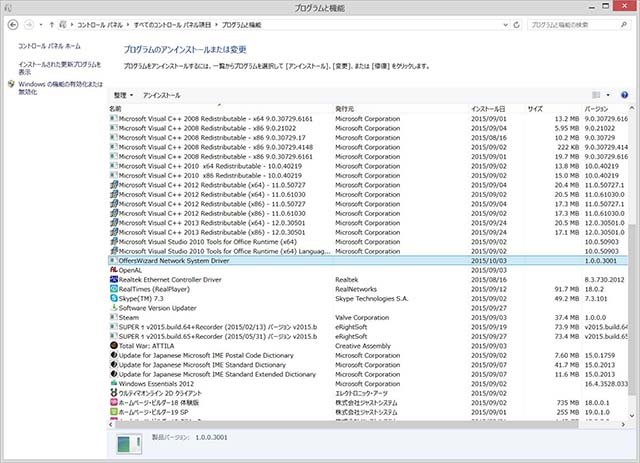The width and height of the screenshot is (640, 463).
Task: Click icon of Visual C++ 2012 (x64) 11.0.50727
Action: [x=114, y=185]
